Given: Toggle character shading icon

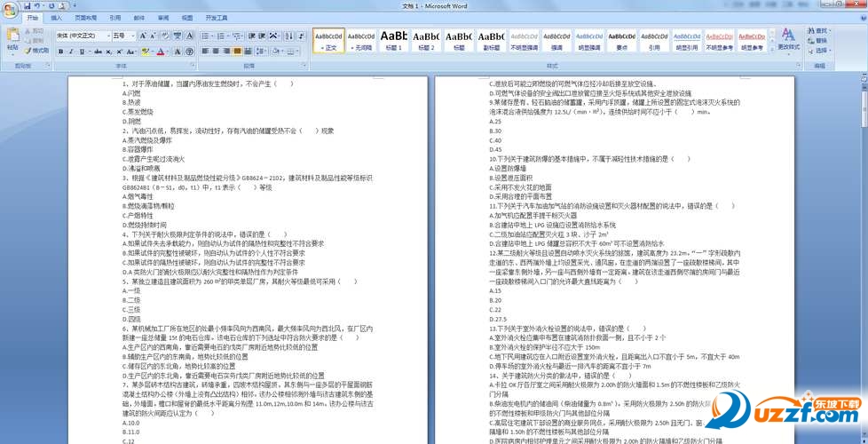Looking at the screenshot, I should point(178,52).
